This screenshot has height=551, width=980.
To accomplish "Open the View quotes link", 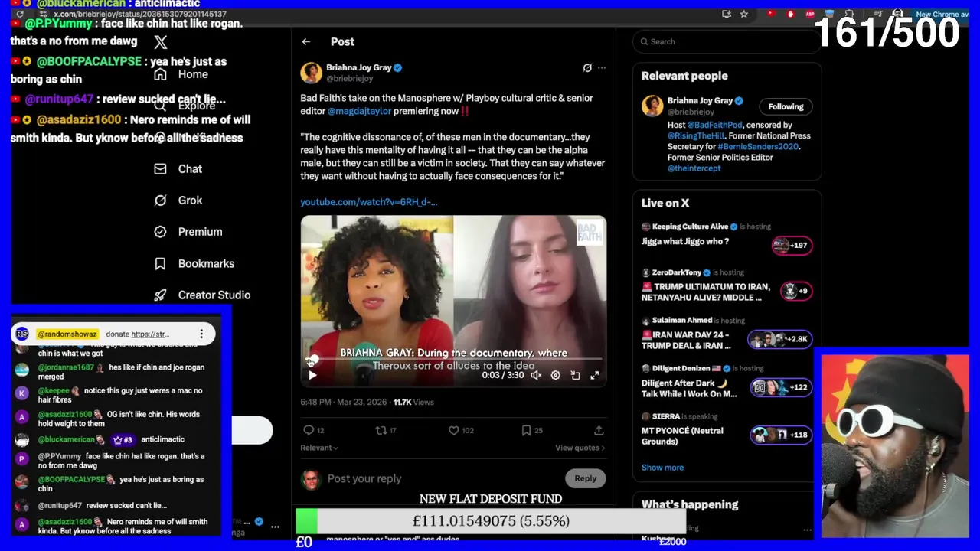I will point(580,448).
